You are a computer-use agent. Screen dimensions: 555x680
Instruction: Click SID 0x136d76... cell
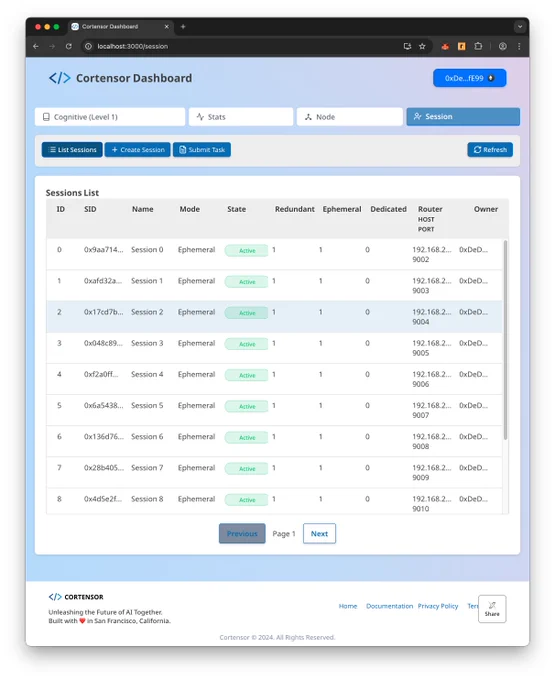(x=104, y=437)
